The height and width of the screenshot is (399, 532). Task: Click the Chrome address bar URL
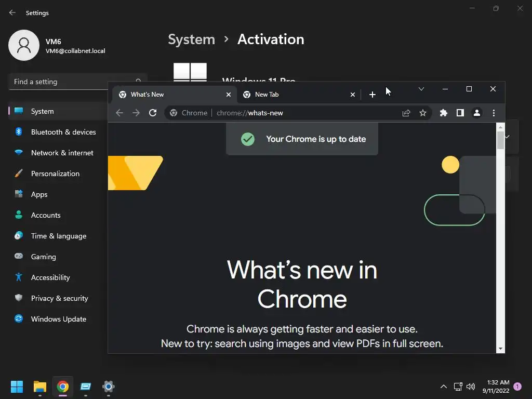(x=250, y=113)
